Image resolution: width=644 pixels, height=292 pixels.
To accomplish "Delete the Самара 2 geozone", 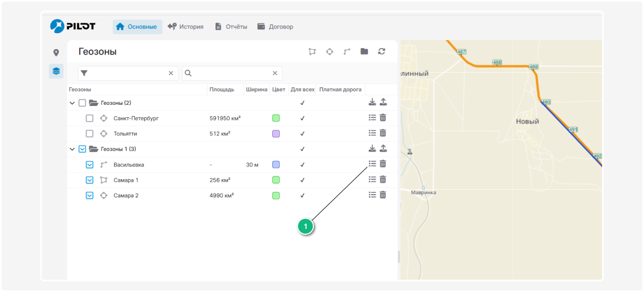I will coord(383,195).
